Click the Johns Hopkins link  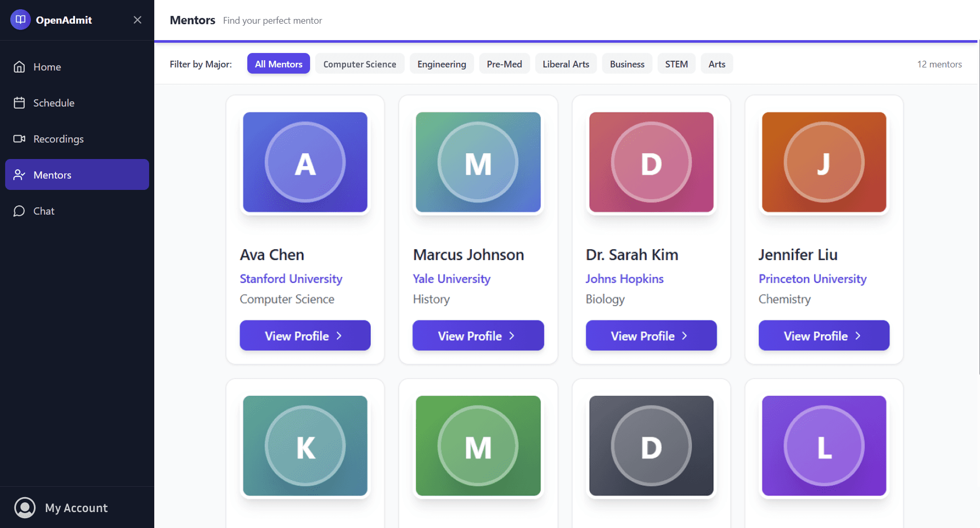pyautogui.click(x=625, y=278)
